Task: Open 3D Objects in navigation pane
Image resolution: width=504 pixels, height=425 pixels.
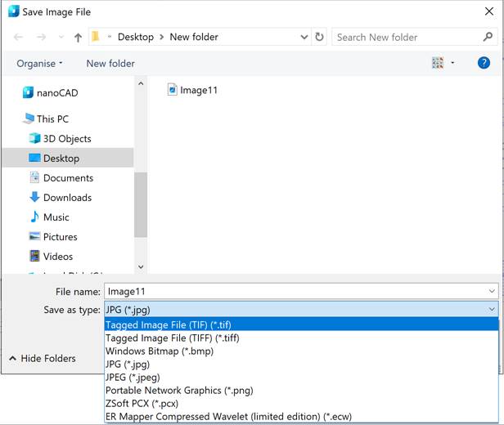Action: pos(60,139)
